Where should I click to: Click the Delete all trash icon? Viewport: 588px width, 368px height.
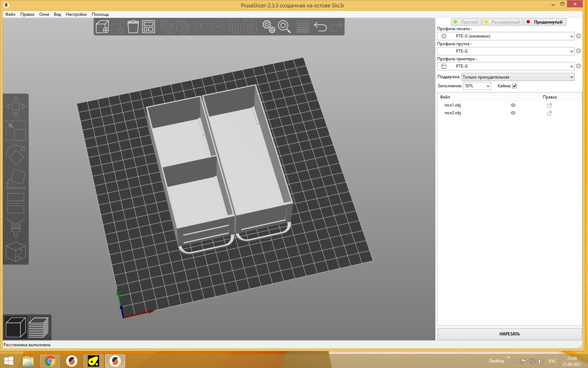pyautogui.click(x=133, y=27)
